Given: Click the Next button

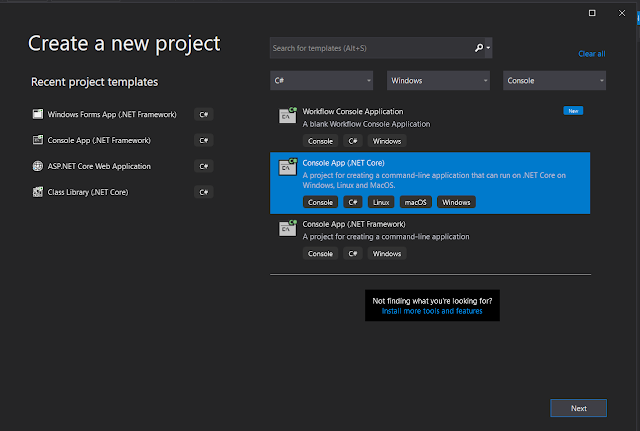Looking at the screenshot, I should (578, 408).
